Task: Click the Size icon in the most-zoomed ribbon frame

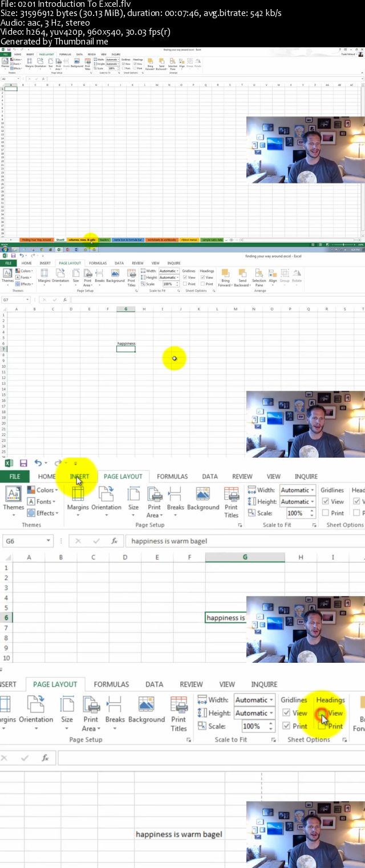Action: coord(67,705)
